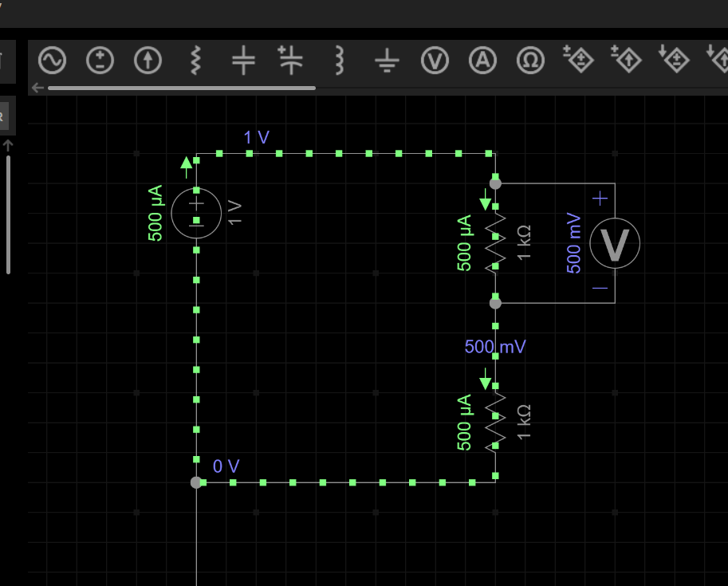Select the 1 V voltage source in the circuit
728x586 pixels.
tap(195, 214)
